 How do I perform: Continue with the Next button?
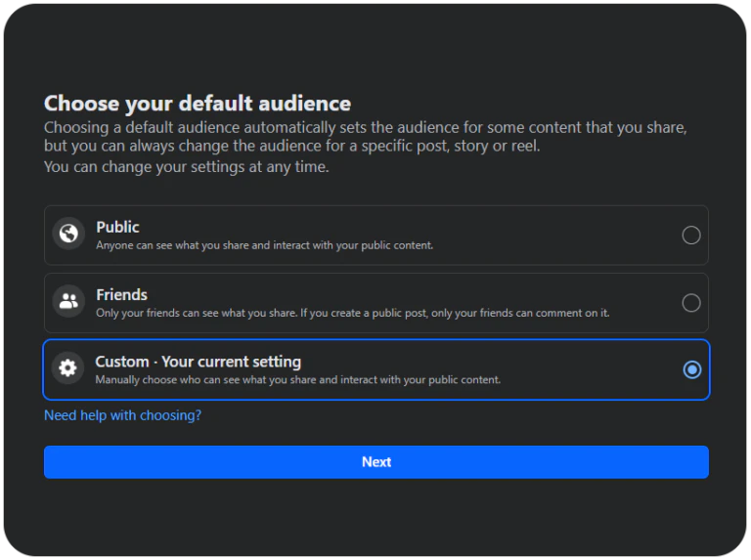(x=375, y=462)
